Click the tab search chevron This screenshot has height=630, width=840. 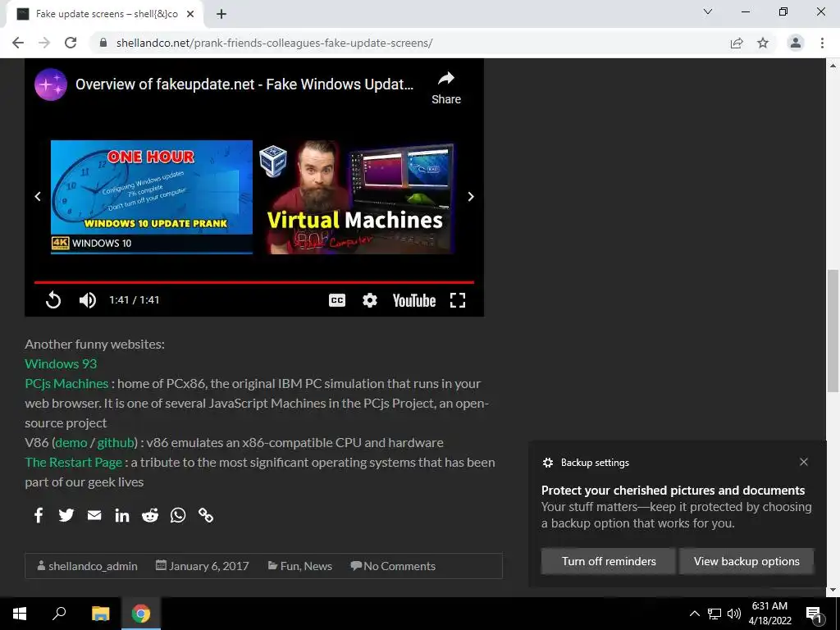708,11
